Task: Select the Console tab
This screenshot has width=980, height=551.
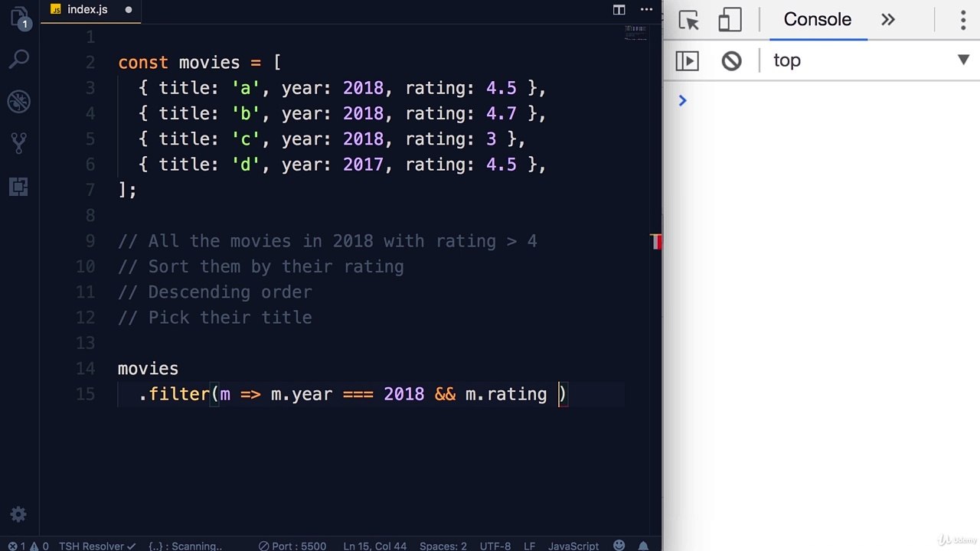Action: point(818,20)
